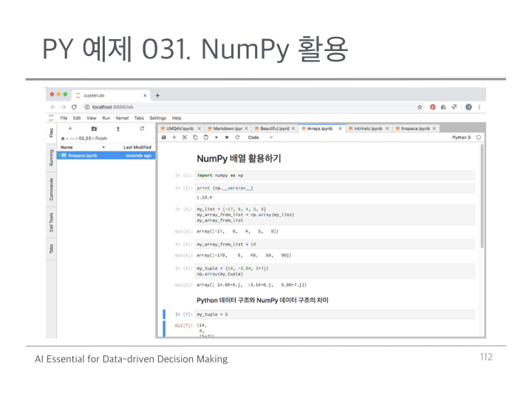Screen dimensions: 532x399
Task: Open the browser profile avatar
Action: coord(468,107)
